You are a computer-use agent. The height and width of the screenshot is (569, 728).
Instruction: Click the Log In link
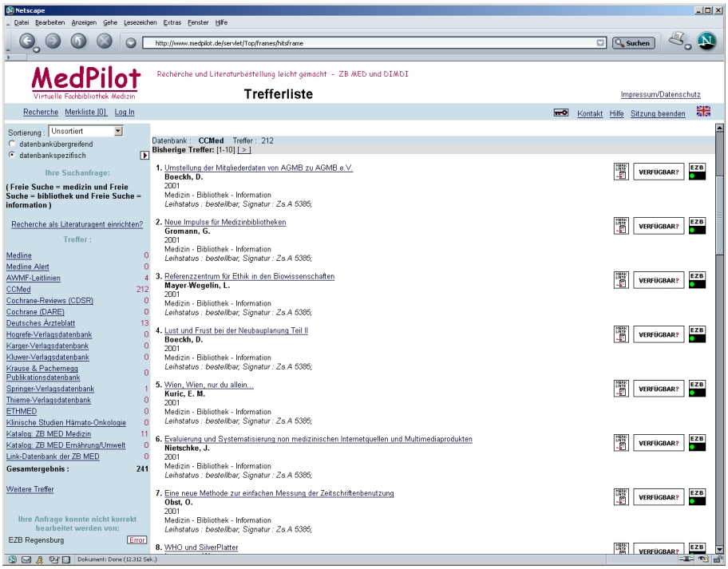click(125, 112)
